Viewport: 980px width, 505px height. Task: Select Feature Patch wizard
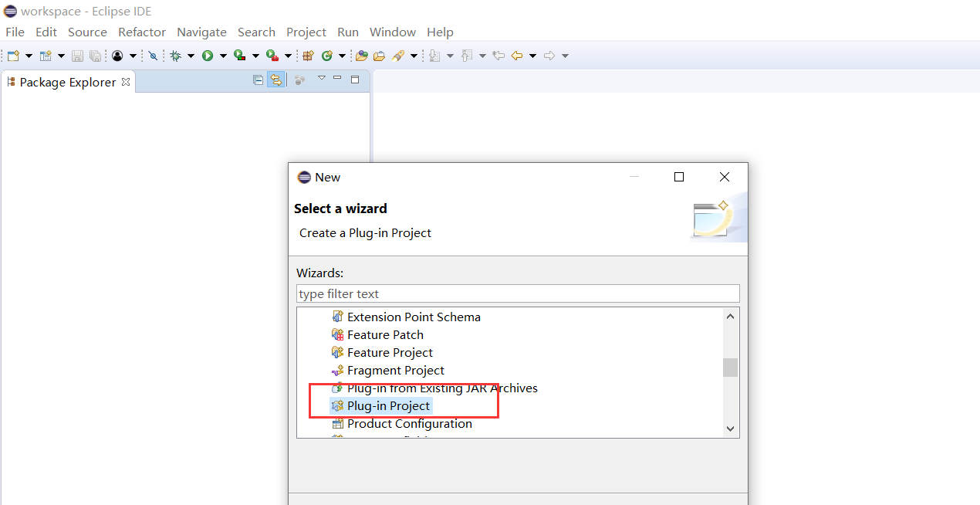(x=385, y=334)
